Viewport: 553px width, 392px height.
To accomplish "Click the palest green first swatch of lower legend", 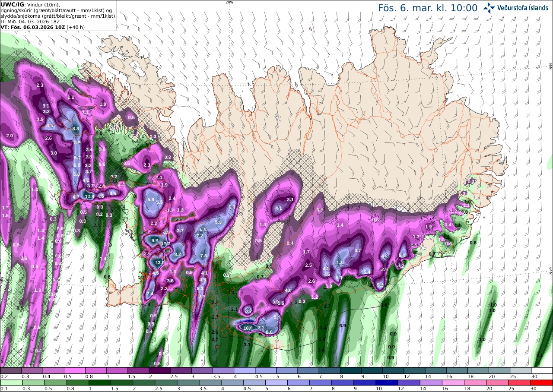I will coord(11,383).
